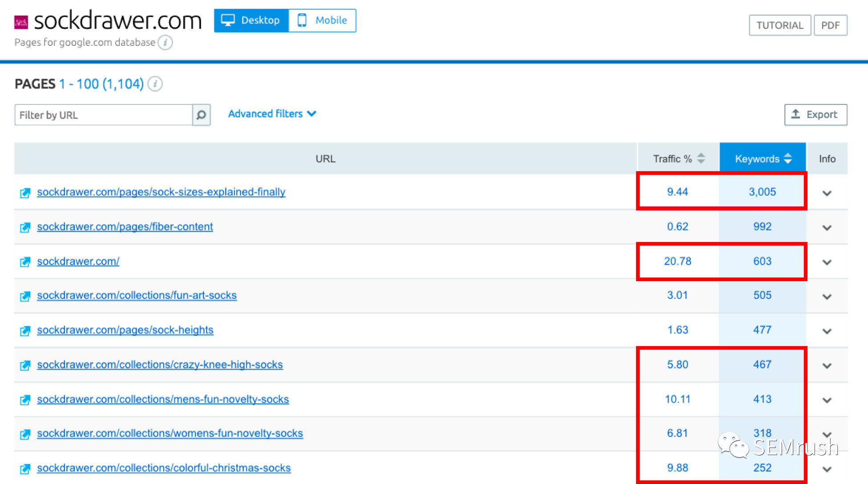This screenshot has width=868, height=484.
Task: Switch to Desktop view
Action: [x=251, y=20]
